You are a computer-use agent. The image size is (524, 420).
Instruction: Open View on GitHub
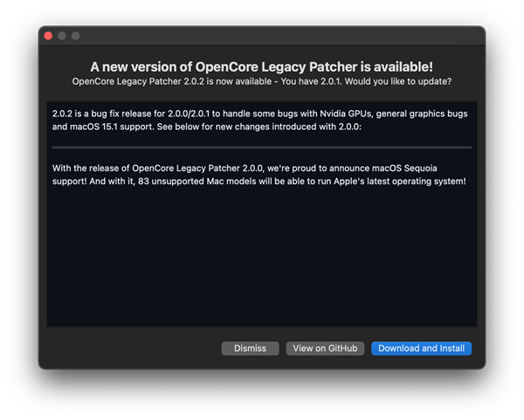[x=325, y=348]
